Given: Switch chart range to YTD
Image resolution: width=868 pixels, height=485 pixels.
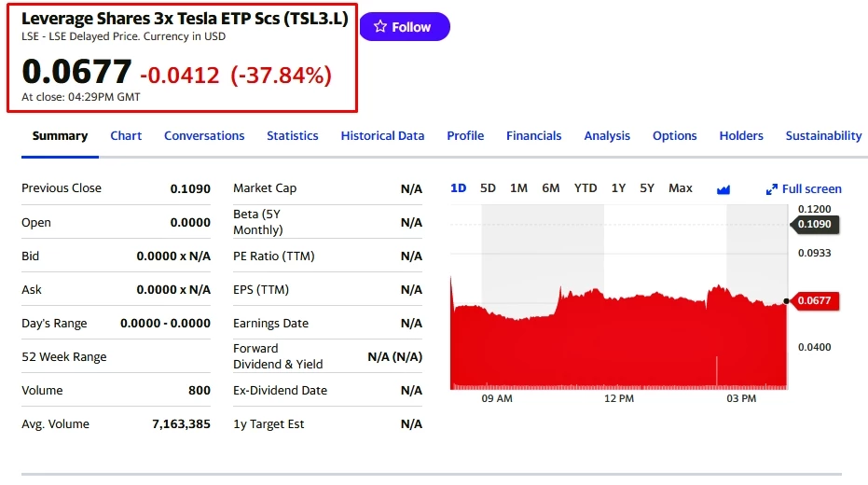Looking at the screenshot, I should (586, 188).
